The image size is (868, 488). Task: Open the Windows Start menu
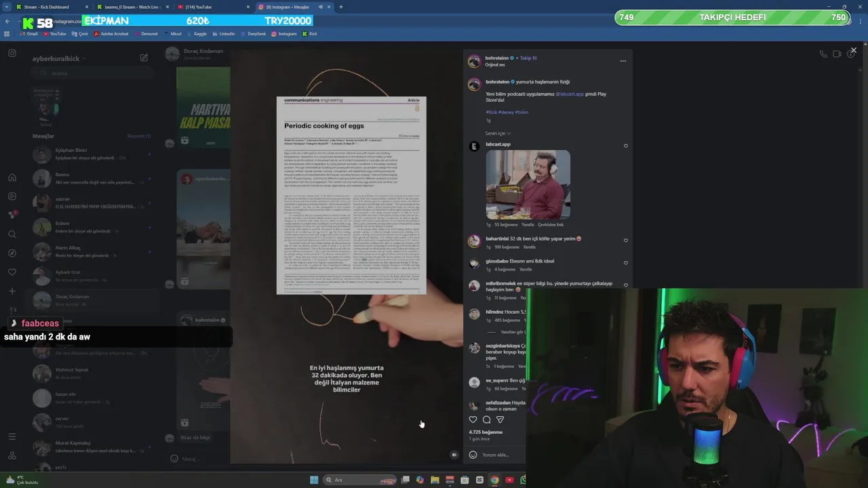(x=314, y=480)
